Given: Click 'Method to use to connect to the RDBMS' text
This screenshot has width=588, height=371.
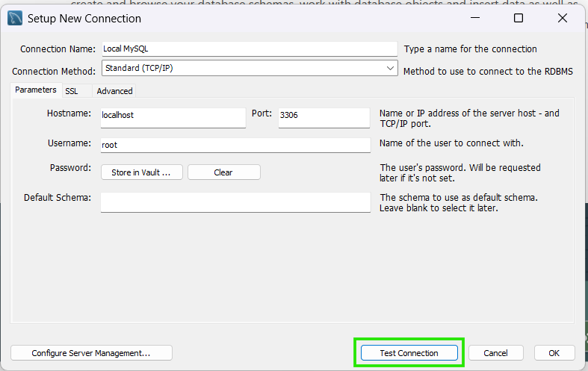Looking at the screenshot, I should click(488, 71).
